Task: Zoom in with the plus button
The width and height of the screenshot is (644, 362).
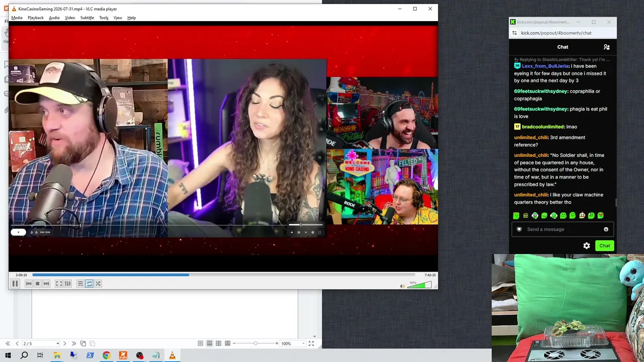Action: 277,343
